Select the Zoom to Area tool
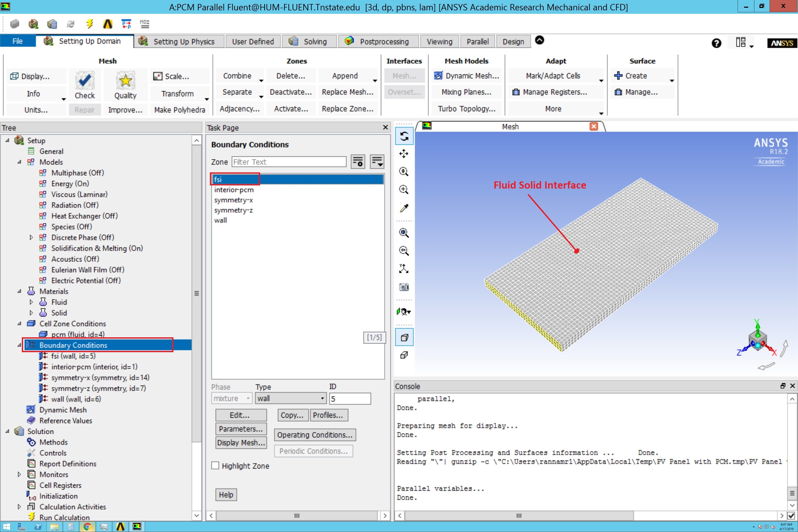Image resolution: width=798 pixels, height=532 pixels. coord(404,189)
